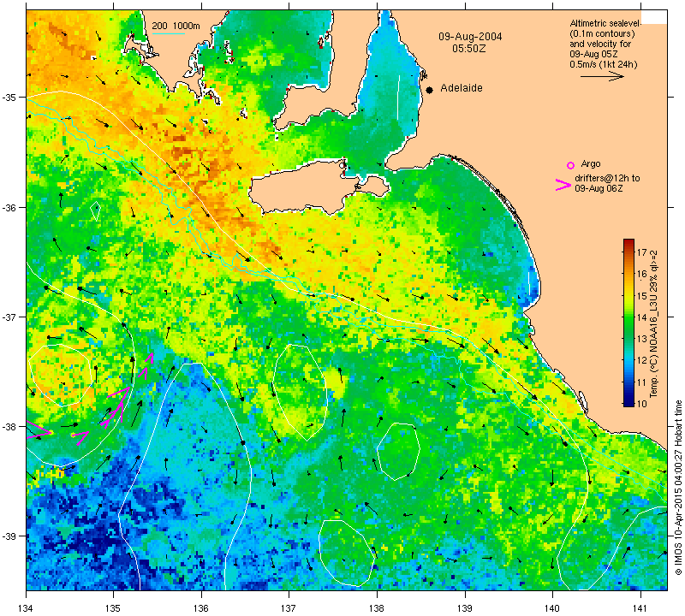
Task: Click the '10' colorbar tick label
Action: [641, 404]
